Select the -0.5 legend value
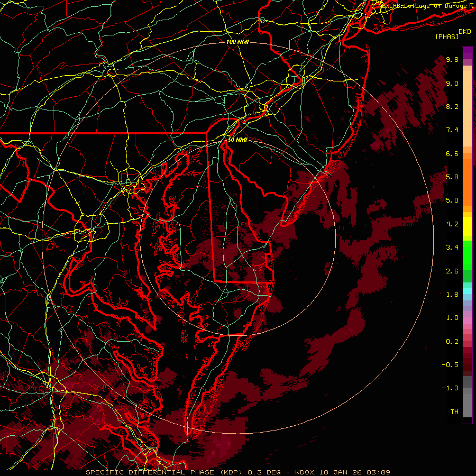Viewport: 476px width, 476px height. [x=450, y=365]
